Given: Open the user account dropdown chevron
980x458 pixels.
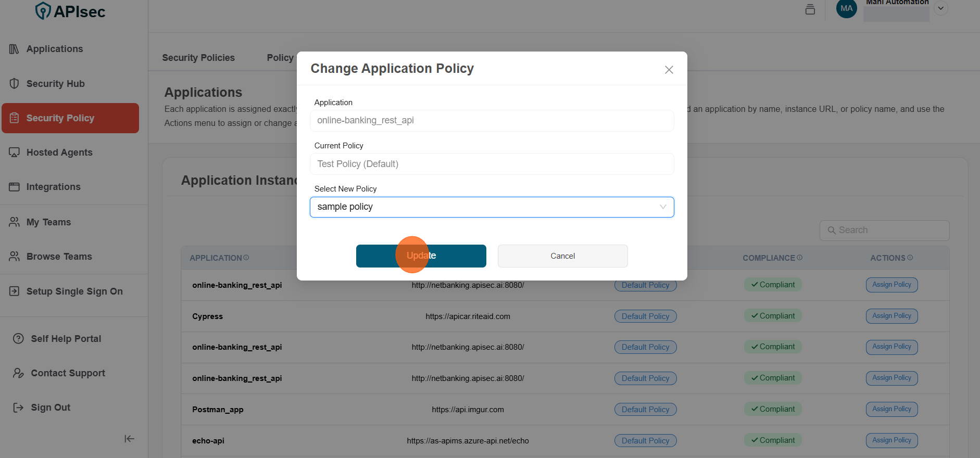Looking at the screenshot, I should coord(940,8).
